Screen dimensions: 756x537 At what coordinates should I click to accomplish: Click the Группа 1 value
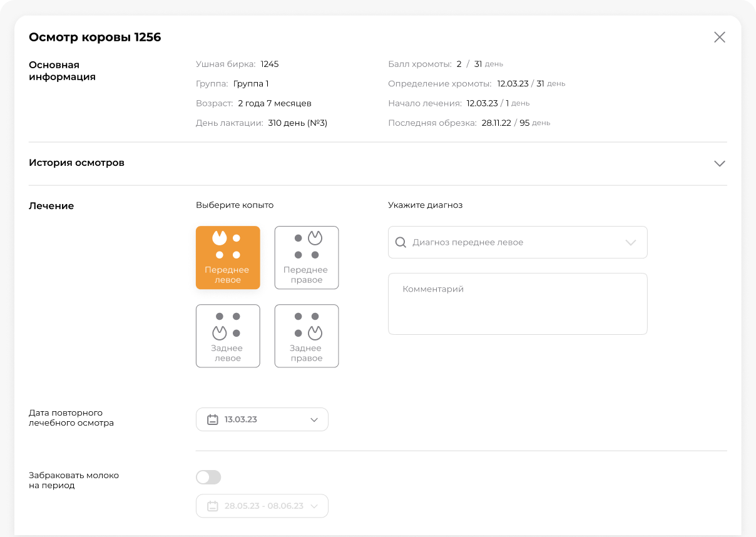coord(251,84)
